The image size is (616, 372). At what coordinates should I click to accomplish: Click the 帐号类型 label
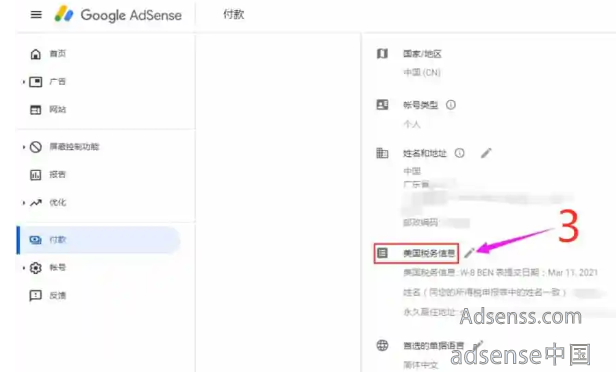click(x=420, y=105)
